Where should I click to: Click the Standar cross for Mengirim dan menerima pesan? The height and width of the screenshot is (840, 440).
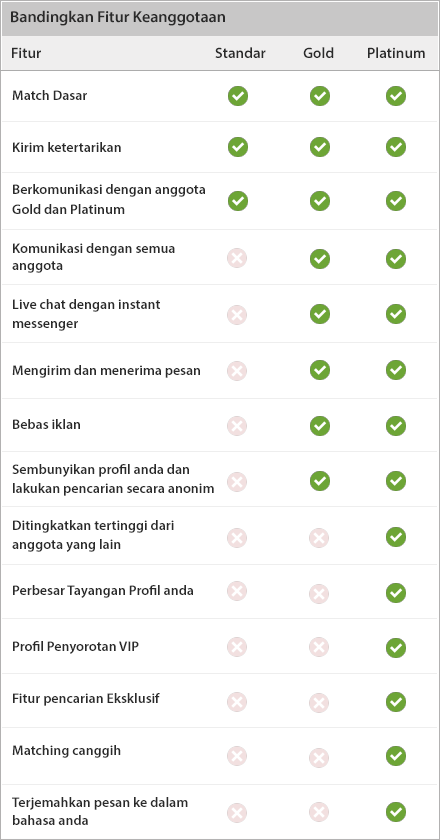click(x=237, y=370)
